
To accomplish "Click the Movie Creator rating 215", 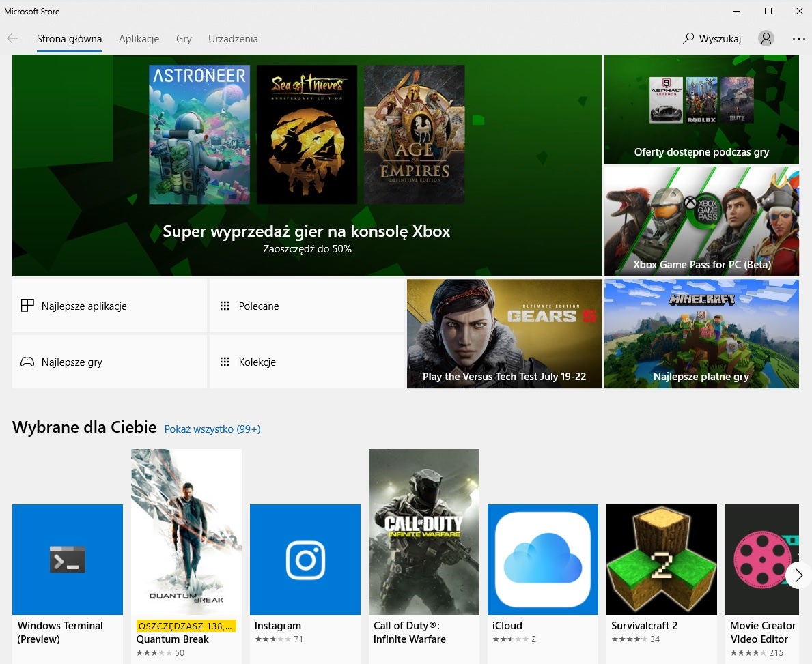I will pyautogui.click(x=757, y=653).
